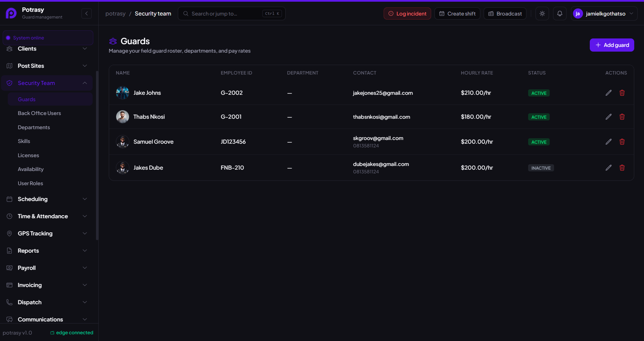Expand Time & Attendance group
This screenshot has width=644, height=341.
47,216
